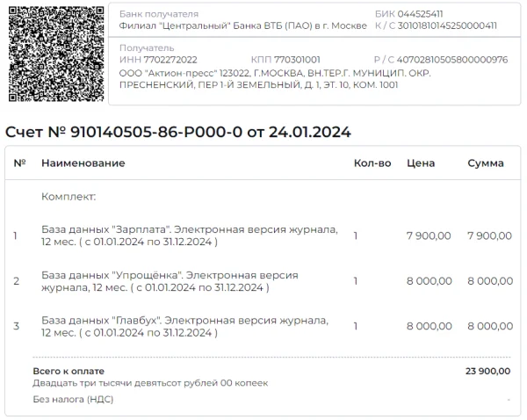
Task: Select the BIK number 044525411
Action: pos(421,14)
